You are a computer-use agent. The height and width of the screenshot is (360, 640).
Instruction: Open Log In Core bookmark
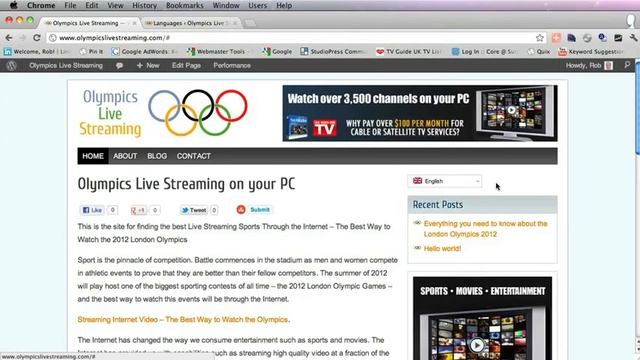point(486,51)
